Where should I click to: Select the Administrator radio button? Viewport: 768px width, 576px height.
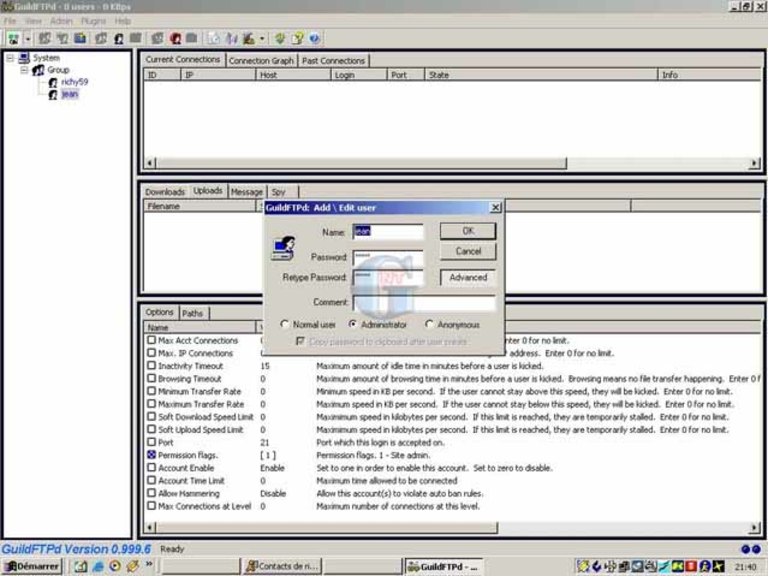point(353,324)
